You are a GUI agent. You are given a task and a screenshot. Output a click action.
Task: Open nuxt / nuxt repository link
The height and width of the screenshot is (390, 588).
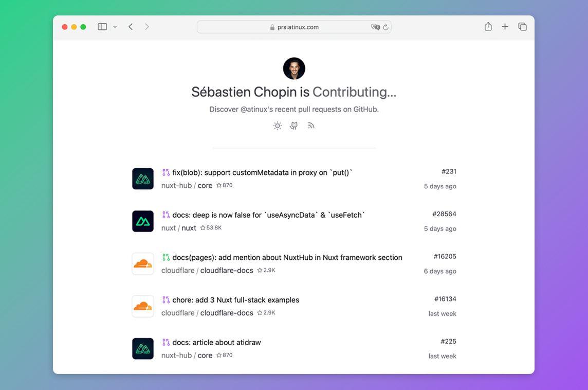coord(179,228)
